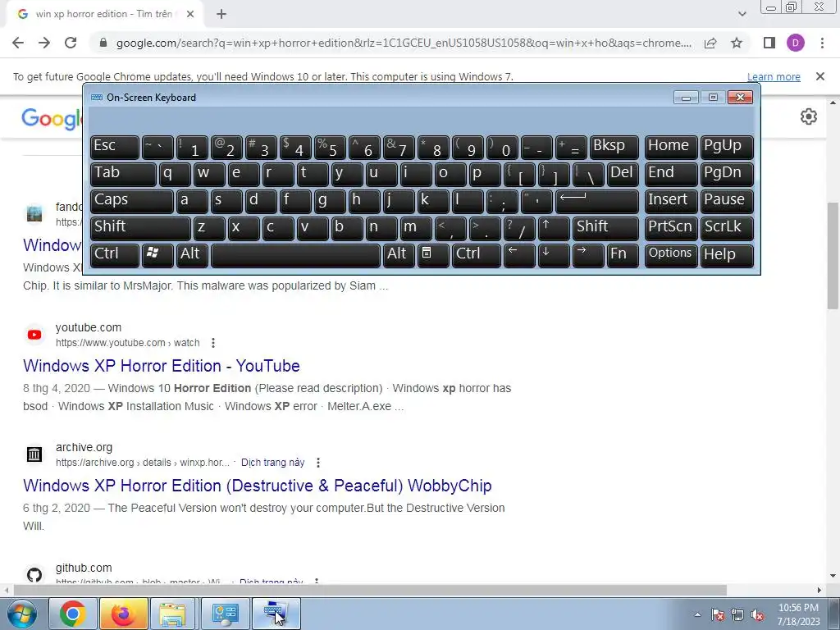Click the down arrow key on On-Screen Keyboard

point(554,255)
